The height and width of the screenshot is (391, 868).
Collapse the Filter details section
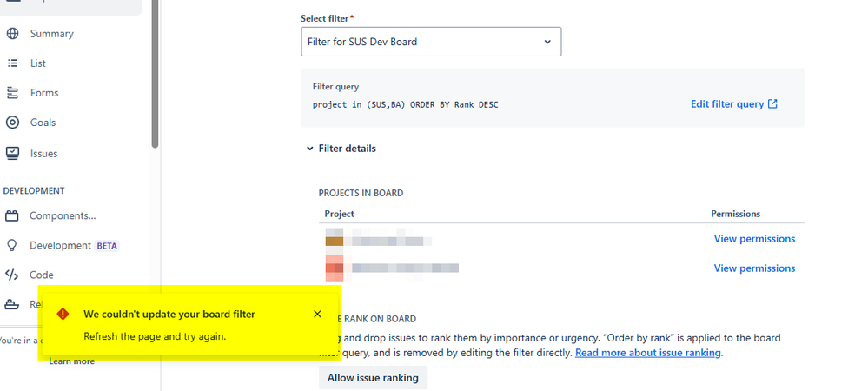[x=341, y=149]
